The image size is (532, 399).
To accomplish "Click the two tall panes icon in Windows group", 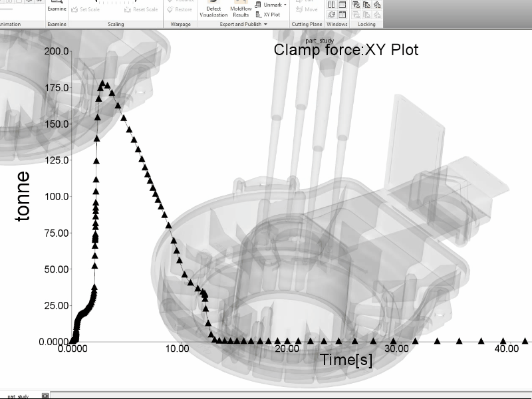I will tap(331, 5).
